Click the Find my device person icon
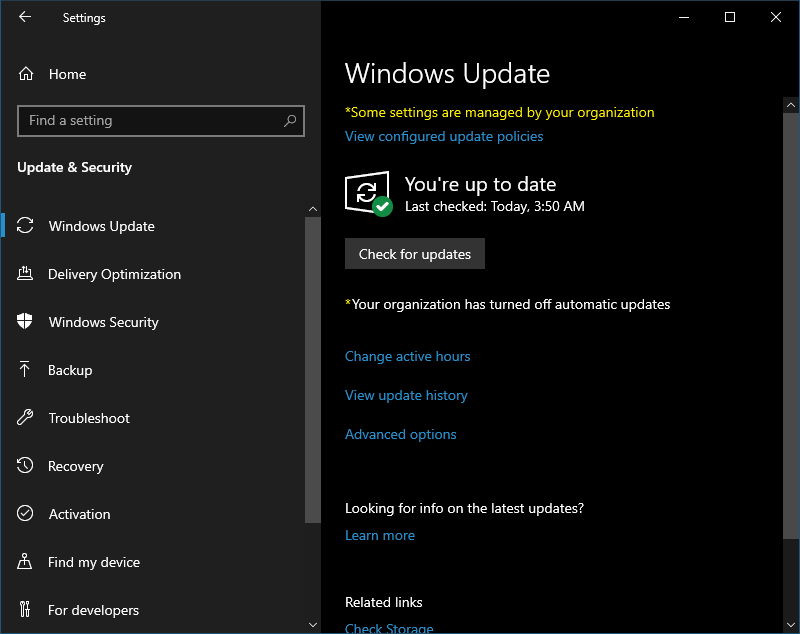The height and width of the screenshot is (634, 800). coord(24,561)
